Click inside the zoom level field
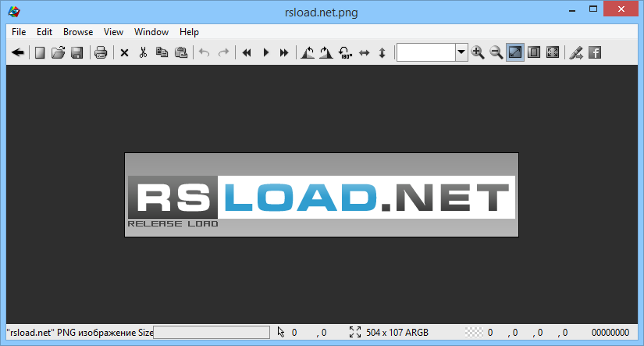The image size is (644, 346). [426, 52]
